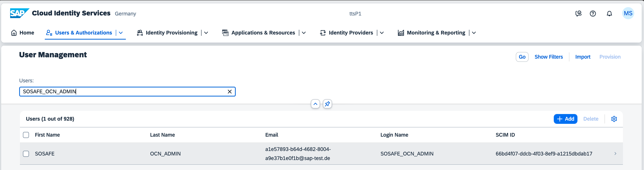Click the SAP logo
Viewport: 644px width, 170px height.
(20, 13)
